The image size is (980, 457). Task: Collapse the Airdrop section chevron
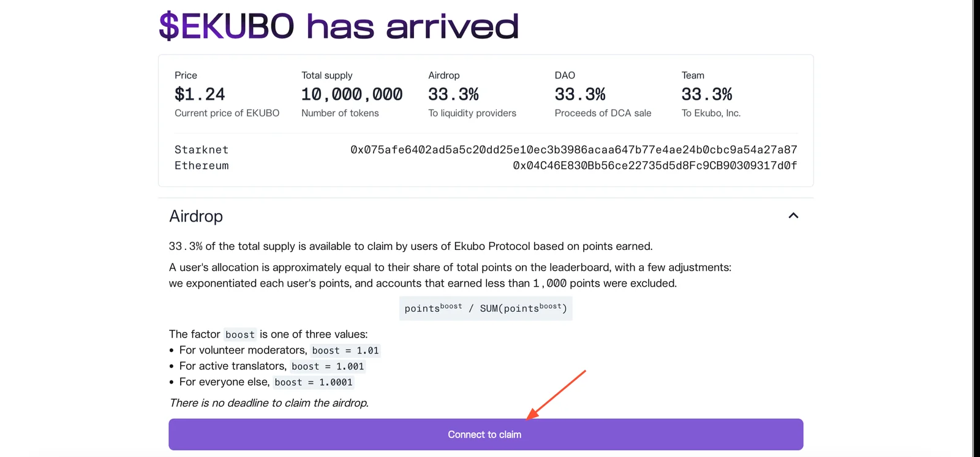coord(793,216)
